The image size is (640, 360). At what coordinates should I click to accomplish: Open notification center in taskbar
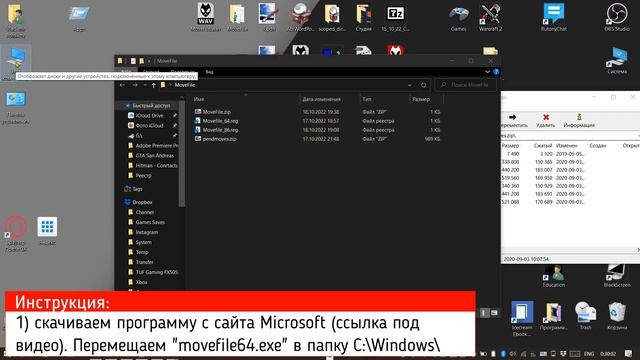(629, 353)
